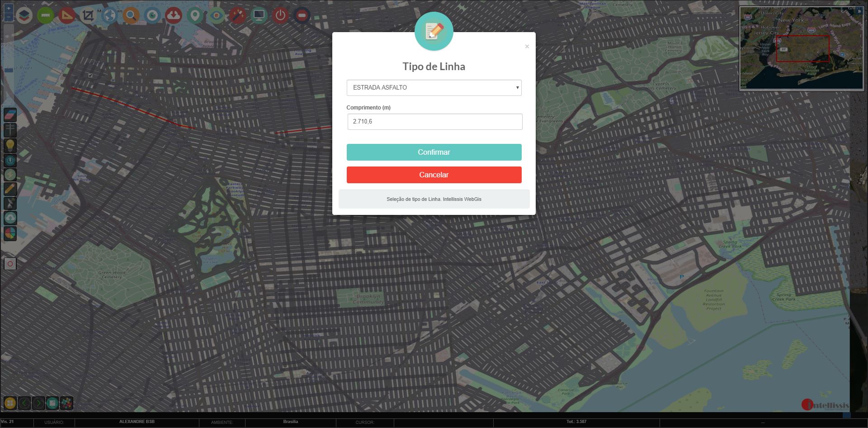The width and height of the screenshot is (868, 428).
Task: Click the red Cancelar button
Action: (x=434, y=175)
